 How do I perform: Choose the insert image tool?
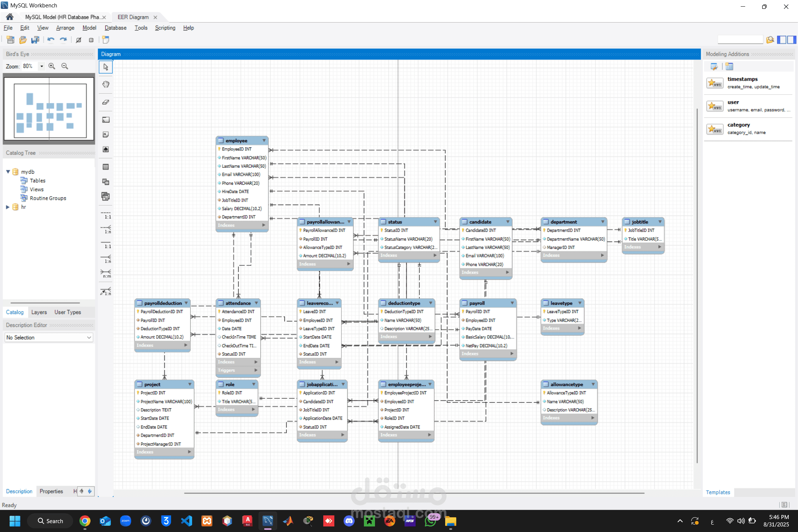tap(106, 149)
